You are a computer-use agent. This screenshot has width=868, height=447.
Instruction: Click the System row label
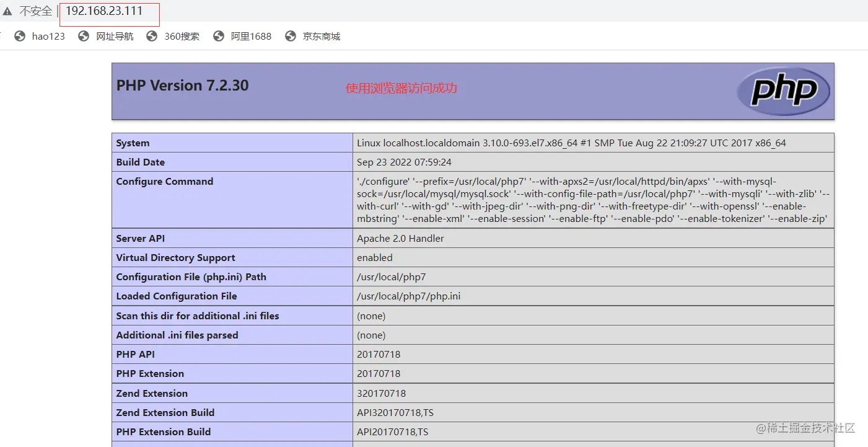133,143
